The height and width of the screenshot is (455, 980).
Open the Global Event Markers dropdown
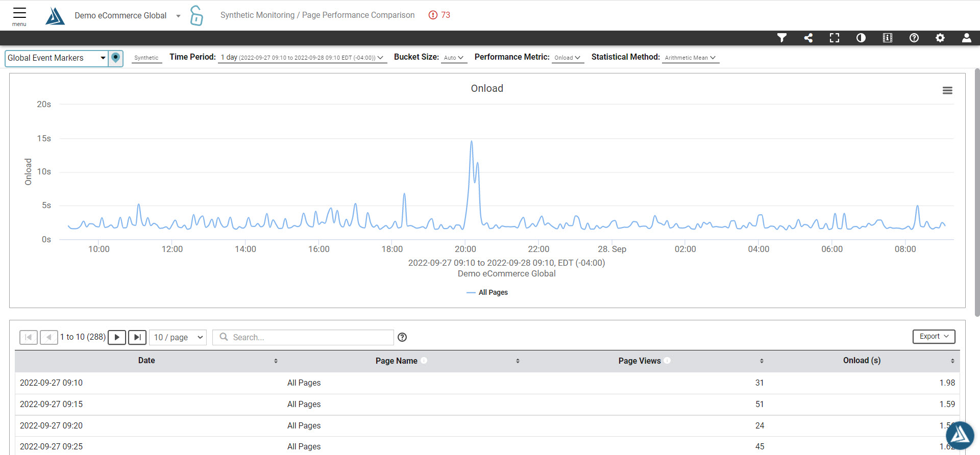pyautogui.click(x=57, y=58)
